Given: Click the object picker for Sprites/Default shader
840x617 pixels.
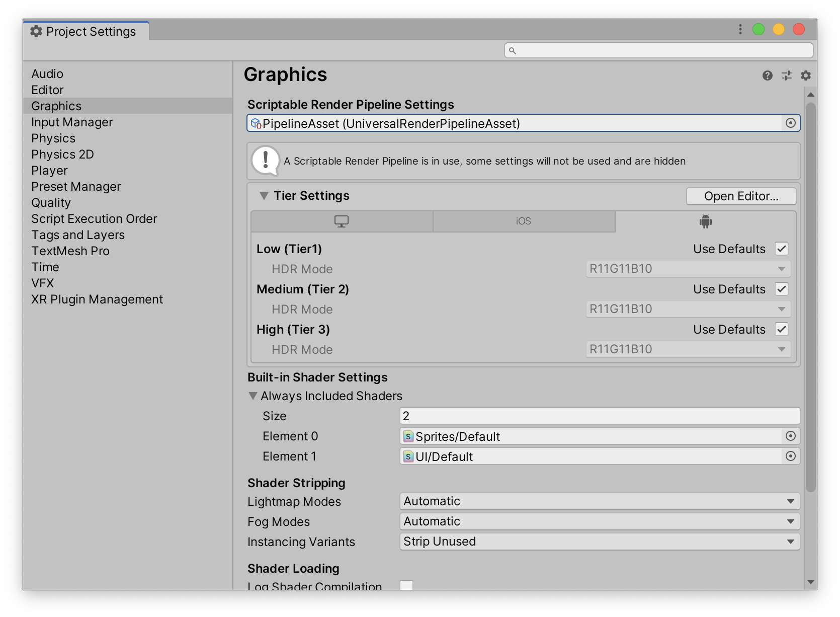Looking at the screenshot, I should point(791,436).
